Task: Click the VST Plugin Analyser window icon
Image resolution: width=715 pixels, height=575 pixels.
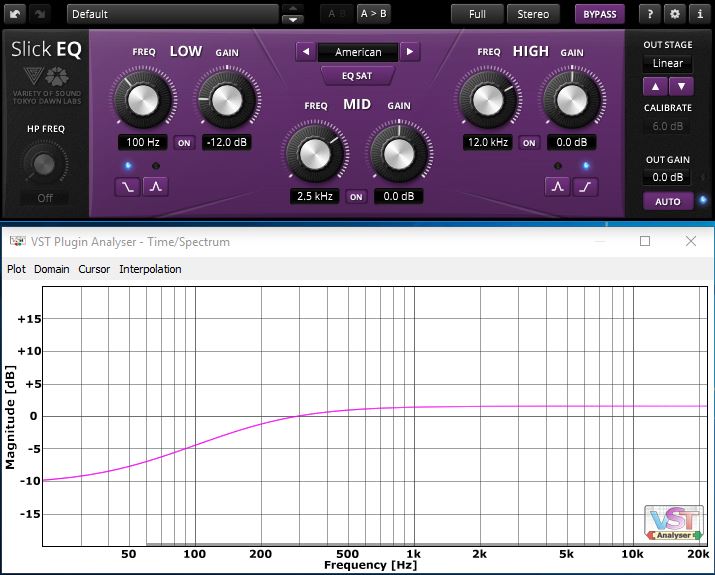Action: pos(17,241)
